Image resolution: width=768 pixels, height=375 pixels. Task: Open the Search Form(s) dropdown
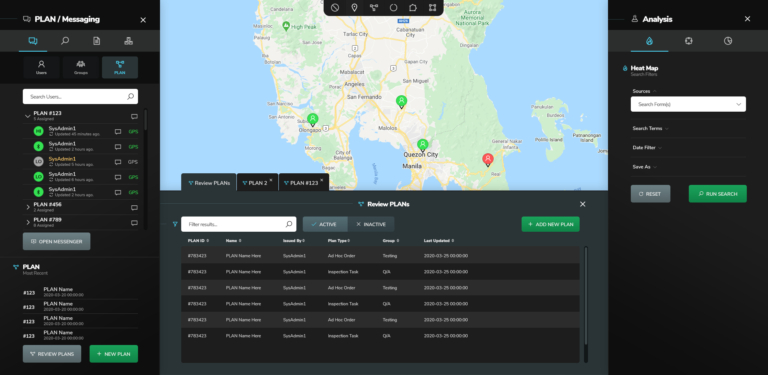pyautogui.click(x=688, y=104)
